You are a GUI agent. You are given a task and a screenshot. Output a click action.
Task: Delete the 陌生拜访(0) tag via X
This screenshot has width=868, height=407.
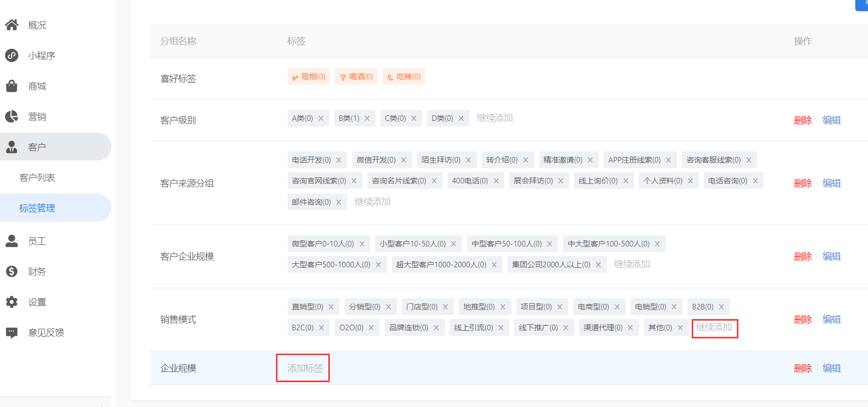(469, 160)
